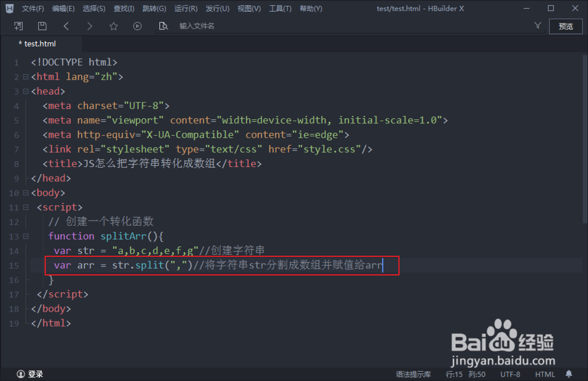This screenshot has width=588, height=381.
Task: Click the closing </body> tag
Action: (51, 309)
